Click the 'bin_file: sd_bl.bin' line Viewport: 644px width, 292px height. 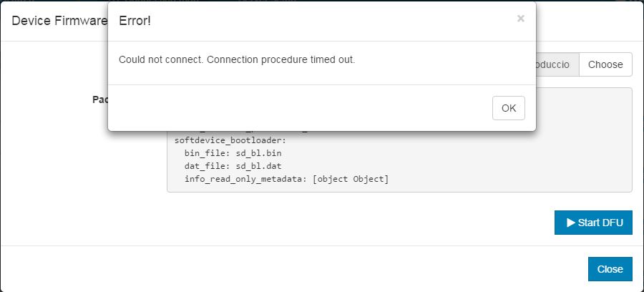point(233,153)
